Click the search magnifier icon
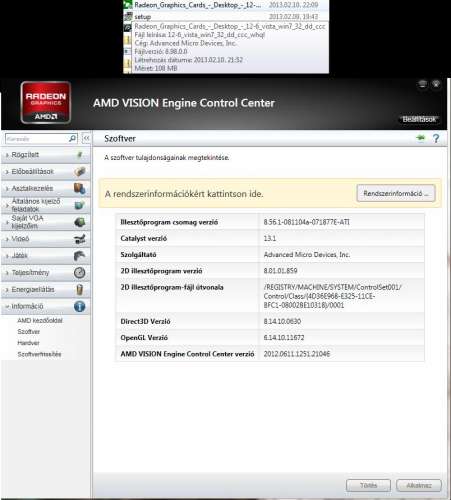Viewport: 451px width, 500px height. click(x=72, y=138)
